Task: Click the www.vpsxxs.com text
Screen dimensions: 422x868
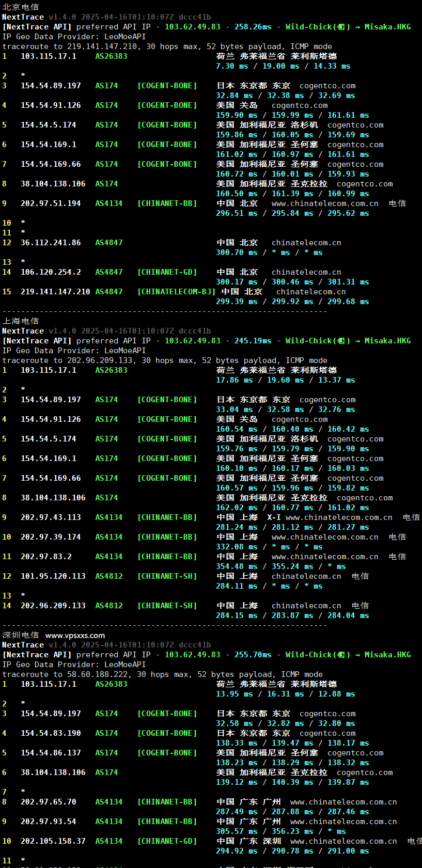Action: pyautogui.click(x=75, y=636)
